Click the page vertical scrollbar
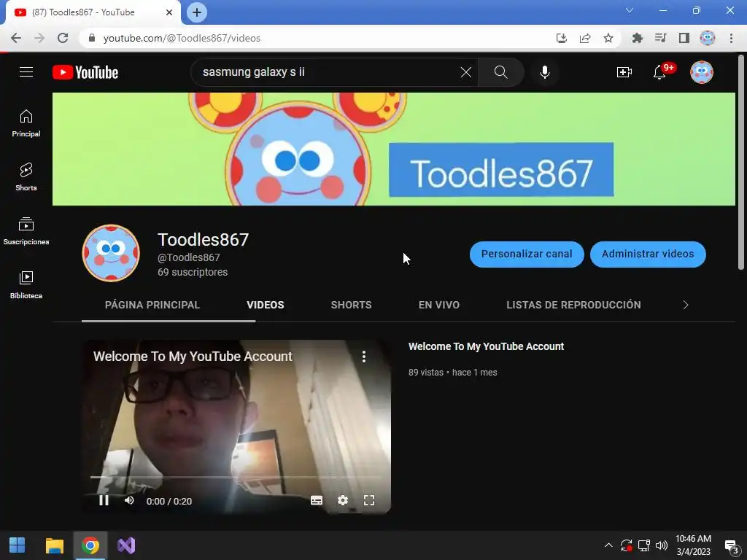The image size is (747, 560). tap(741, 162)
